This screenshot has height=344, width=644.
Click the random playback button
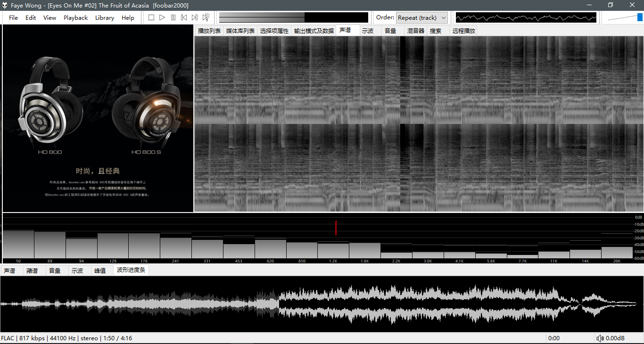pyautogui.click(x=206, y=17)
